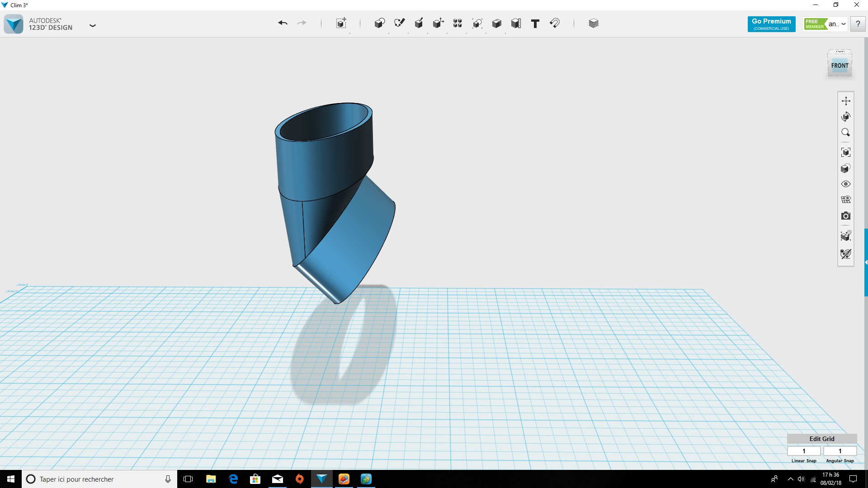Click the Linear Snap value field

pos(804,451)
